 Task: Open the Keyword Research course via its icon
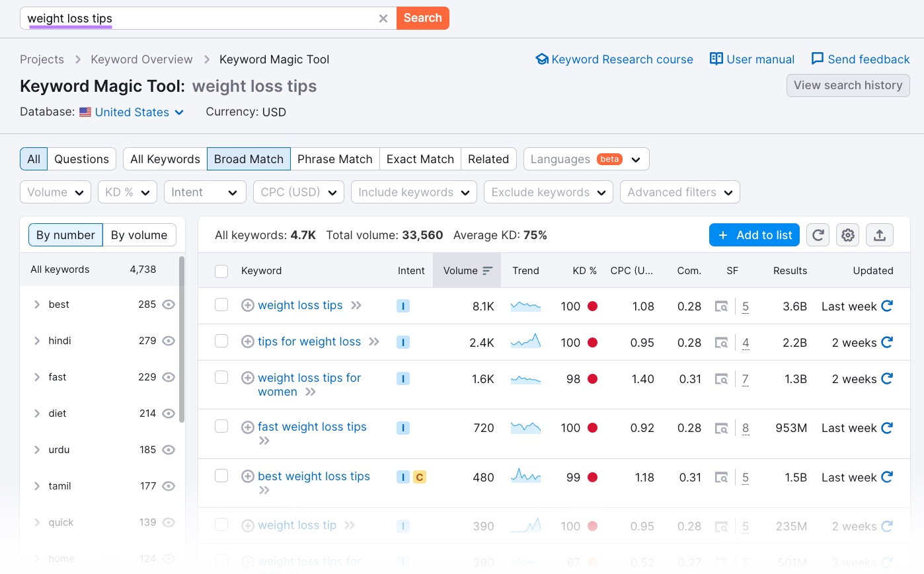(542, 59)
